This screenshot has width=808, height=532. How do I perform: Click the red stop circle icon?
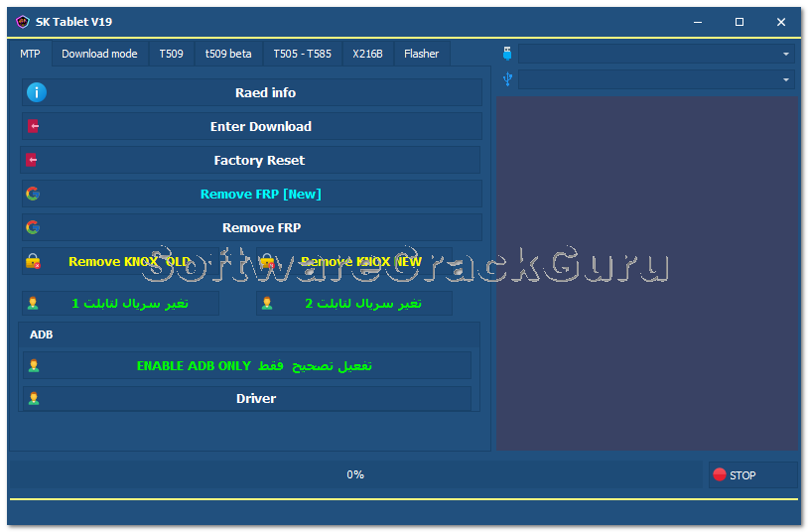click(720, 474)
